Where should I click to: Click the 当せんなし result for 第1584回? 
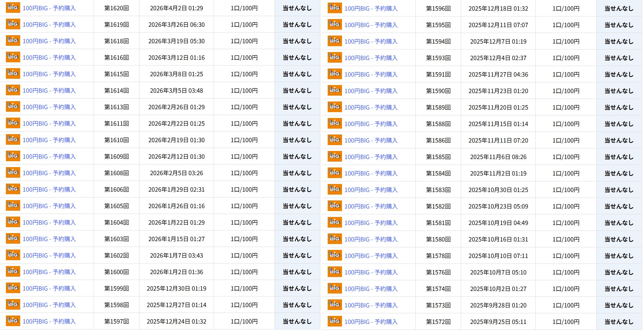[x=619, y=173]
